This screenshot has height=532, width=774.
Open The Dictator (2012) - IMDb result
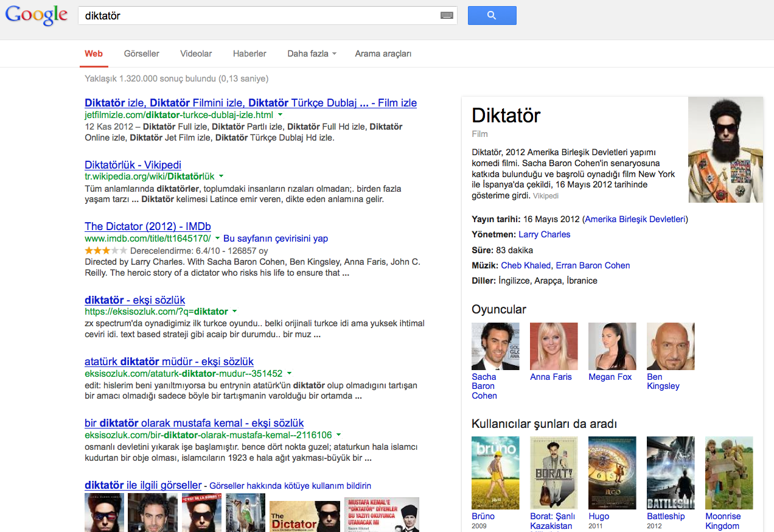tap(148, 226)
